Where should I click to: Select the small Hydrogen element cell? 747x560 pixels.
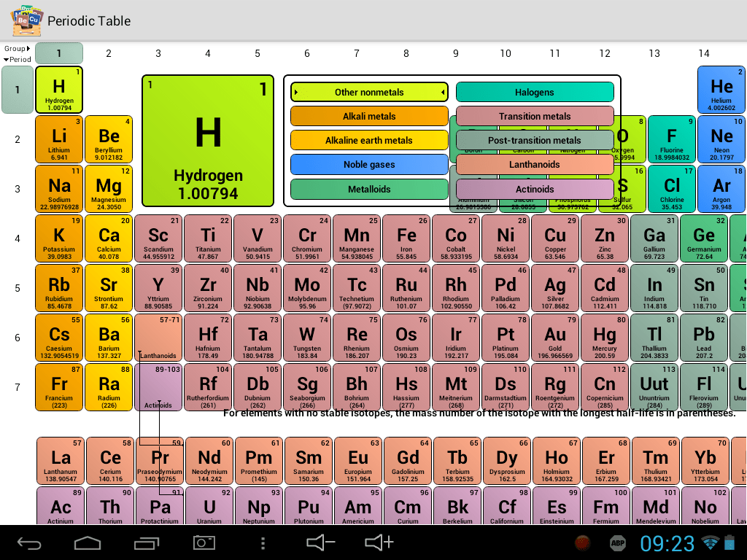tap(59, 90)
